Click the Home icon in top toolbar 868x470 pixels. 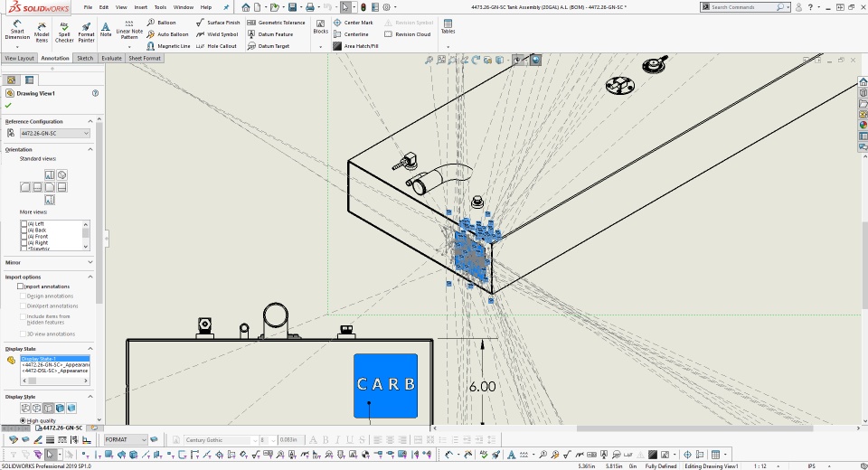click(246, 7)
